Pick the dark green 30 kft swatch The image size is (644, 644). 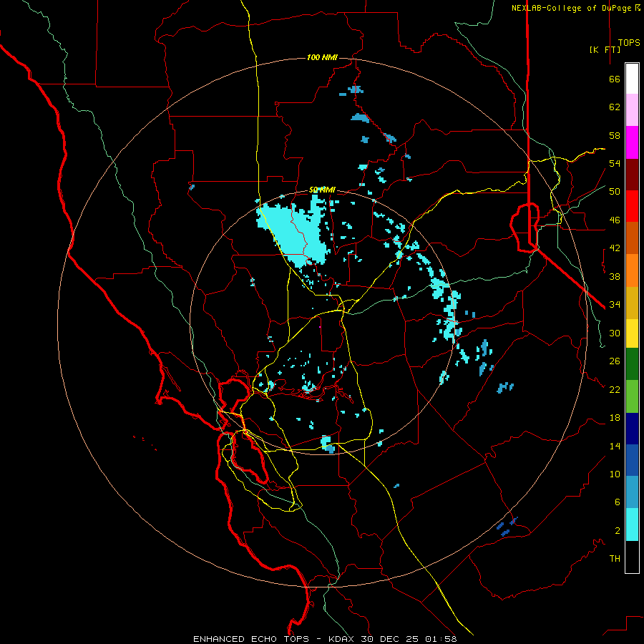click(x=632, y=364)
